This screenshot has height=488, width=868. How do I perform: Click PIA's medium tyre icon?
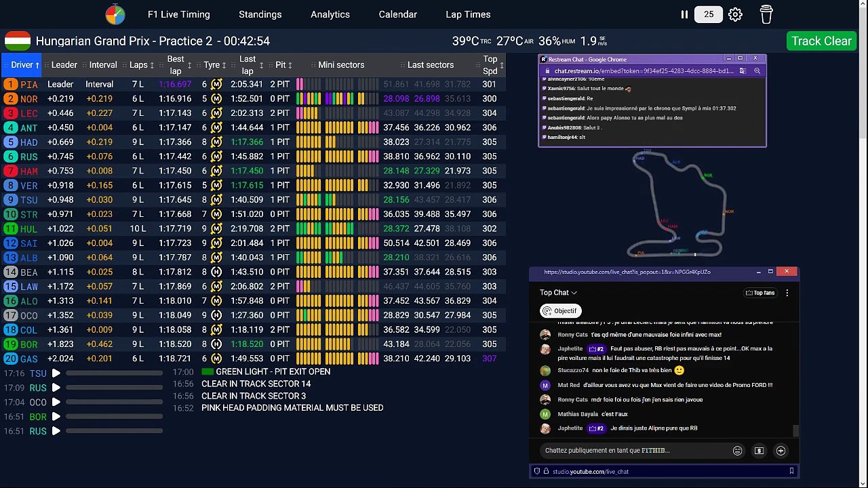(216, 85)
